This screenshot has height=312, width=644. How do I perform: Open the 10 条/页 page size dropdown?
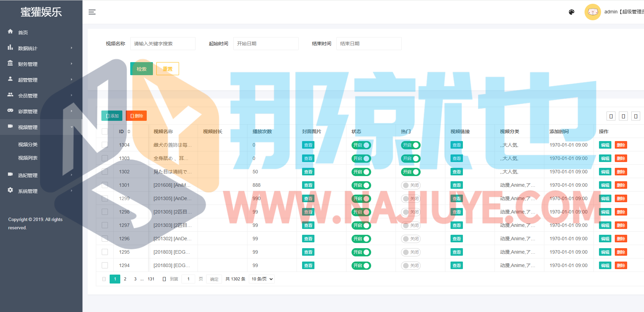[x=262, y=279]
